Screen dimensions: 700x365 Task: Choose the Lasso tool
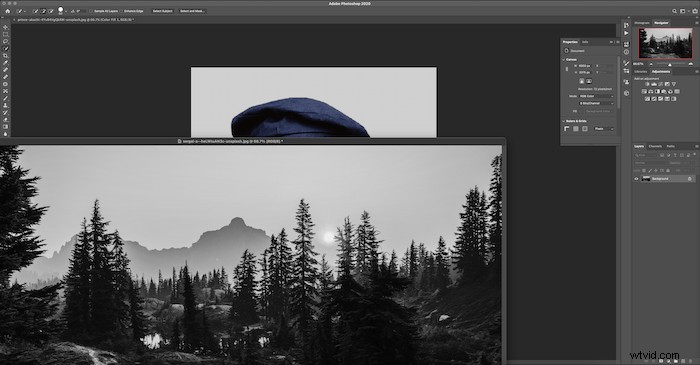(5, 41)
